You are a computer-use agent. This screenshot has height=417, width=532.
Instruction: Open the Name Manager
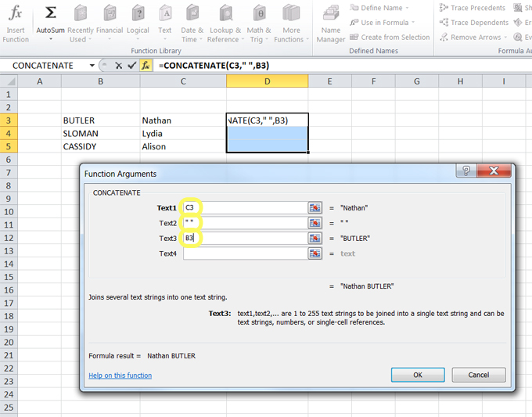click(331, 23)
